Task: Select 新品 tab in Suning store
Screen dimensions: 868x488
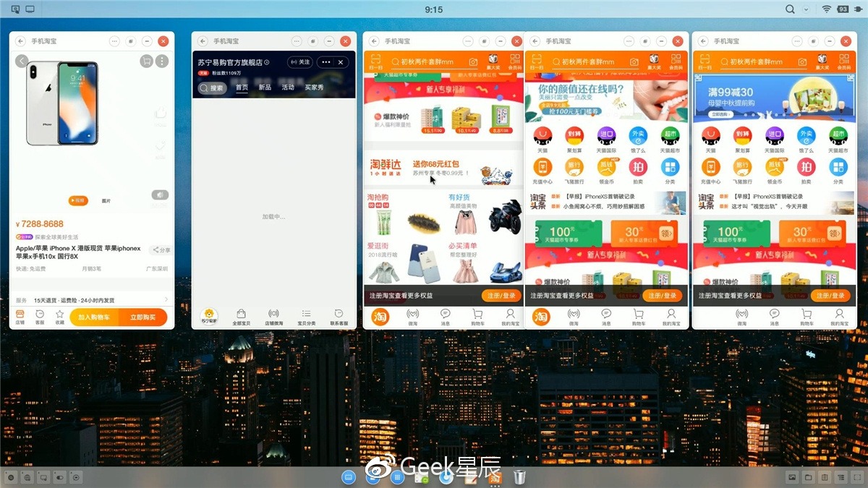Action: pyautogui.click(x=265, y=87)
